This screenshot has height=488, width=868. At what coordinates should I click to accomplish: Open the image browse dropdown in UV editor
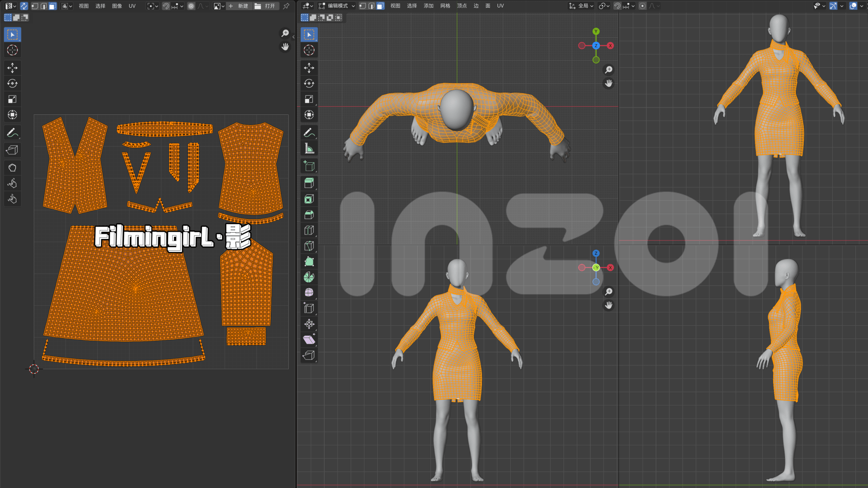219,6
